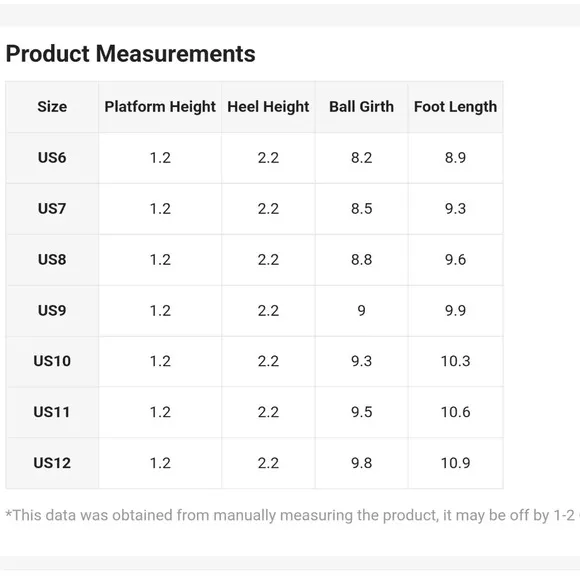Click the US8 size row label

(x=52, y=260)
